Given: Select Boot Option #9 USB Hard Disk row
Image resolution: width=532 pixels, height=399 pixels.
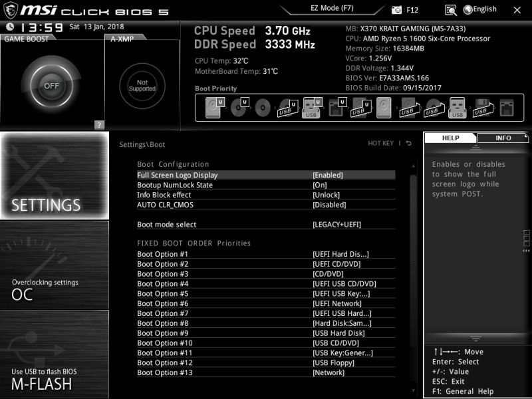Looking at the screenshot, I should point(266,333).
